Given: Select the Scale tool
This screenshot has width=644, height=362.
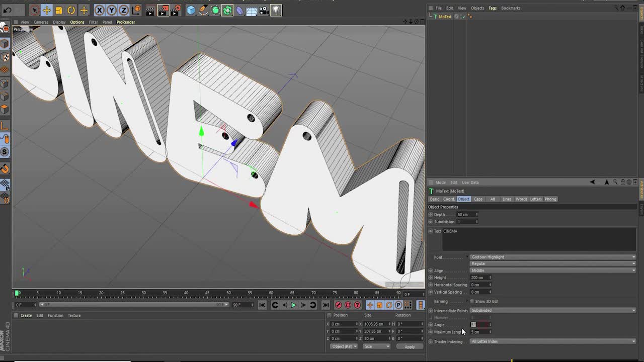Looking at the screenshot, I should [x=59, y=10].
